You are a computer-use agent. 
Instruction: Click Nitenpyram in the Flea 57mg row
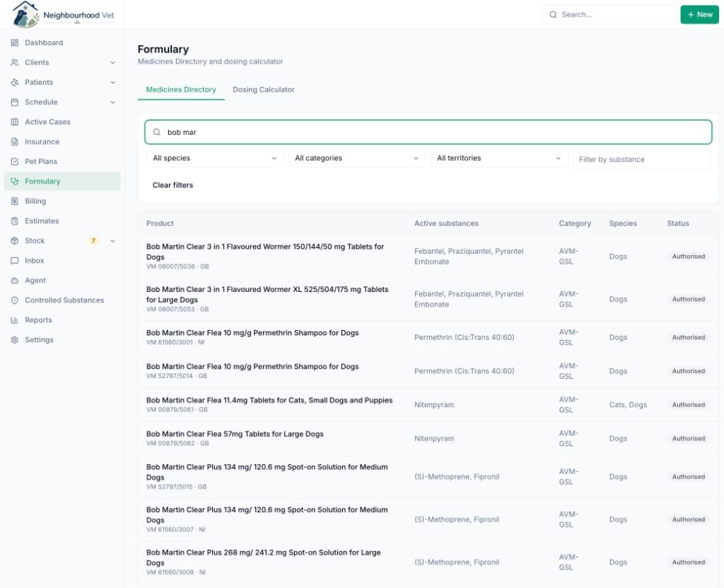click(x=434, y=438)
